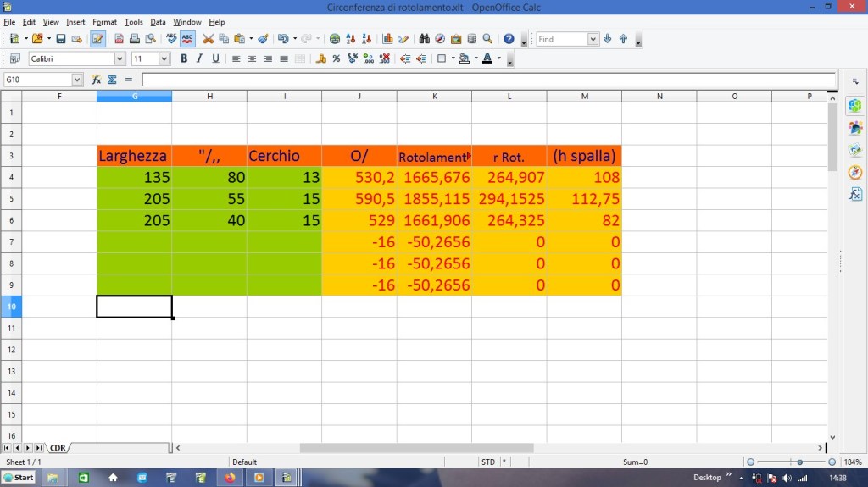Toggle Italic formatting
This screenshot has width=868, height=487.
(x=200, y=58)
